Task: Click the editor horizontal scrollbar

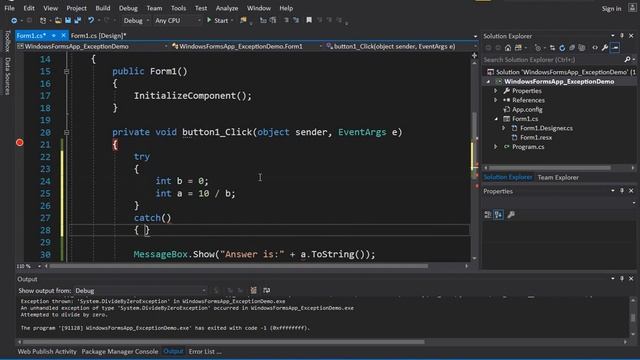Action: click(x=256, y=266)
